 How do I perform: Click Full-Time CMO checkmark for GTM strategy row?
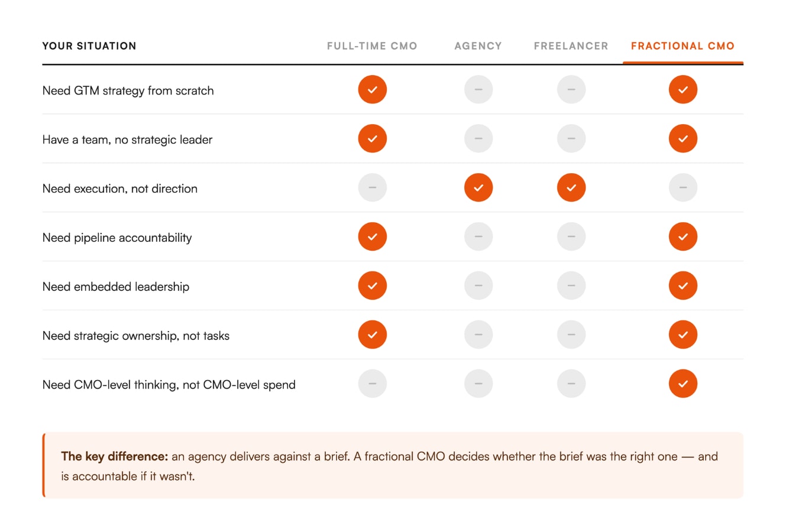point(372,90)
